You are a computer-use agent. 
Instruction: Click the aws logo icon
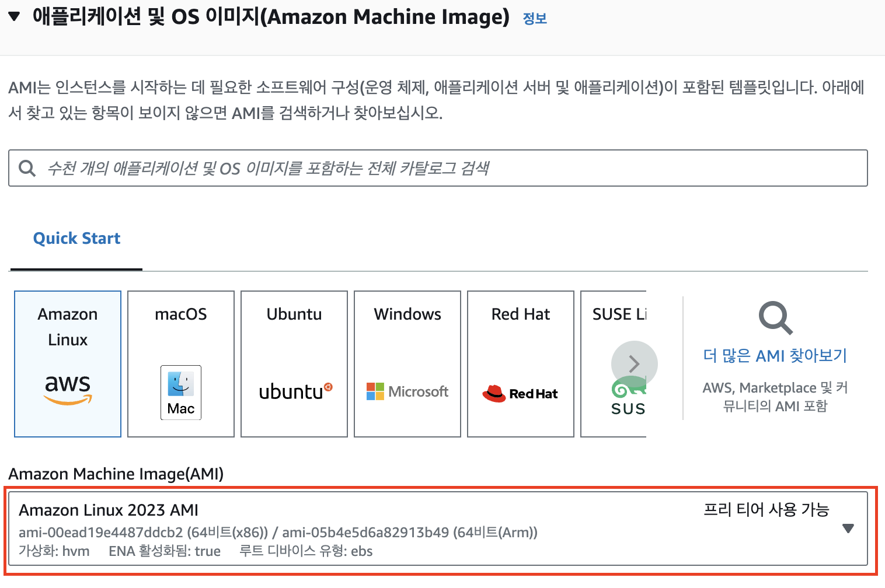68,390
